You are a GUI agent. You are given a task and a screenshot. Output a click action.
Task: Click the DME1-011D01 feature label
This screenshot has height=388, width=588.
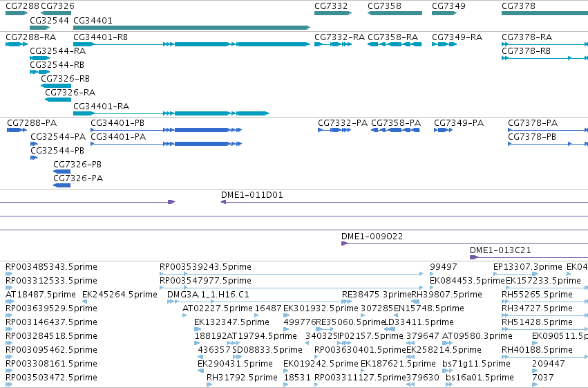point(252,195)
